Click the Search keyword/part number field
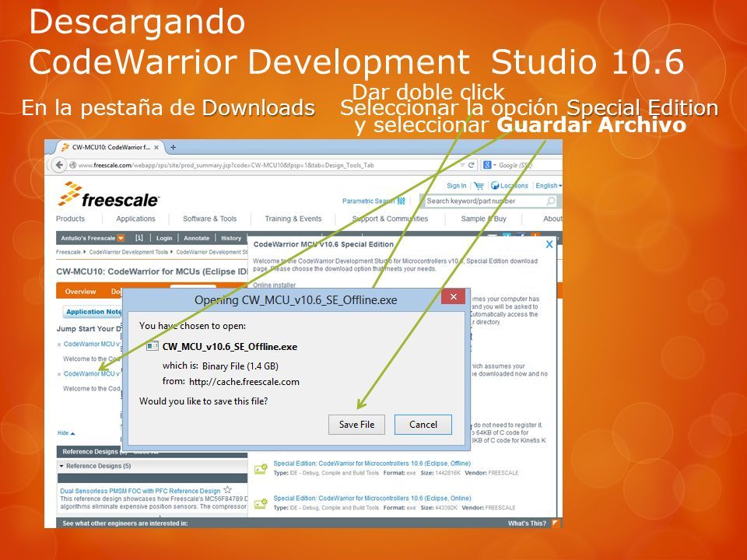Screen dimensions: 747x560 (483, 201)
